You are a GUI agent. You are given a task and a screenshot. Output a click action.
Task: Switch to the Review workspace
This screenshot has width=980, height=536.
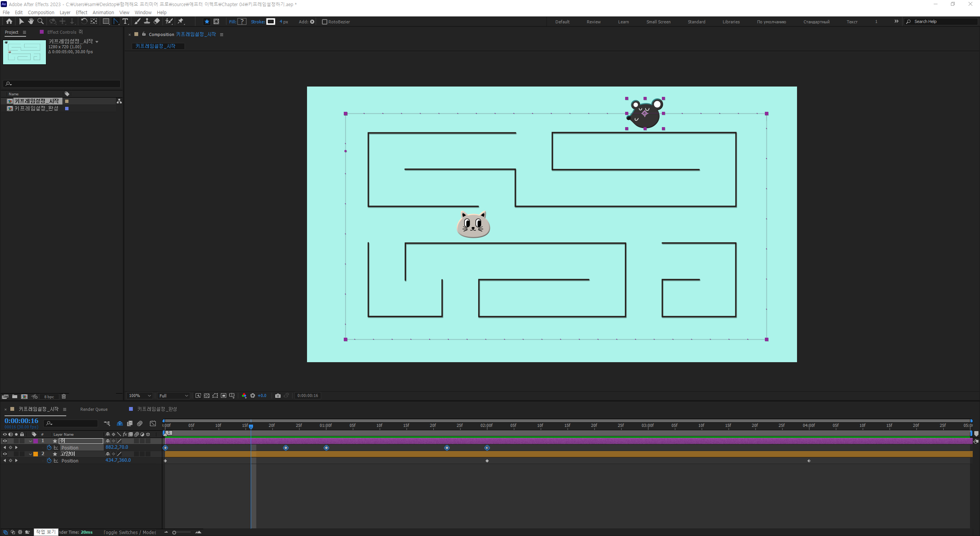593,22
